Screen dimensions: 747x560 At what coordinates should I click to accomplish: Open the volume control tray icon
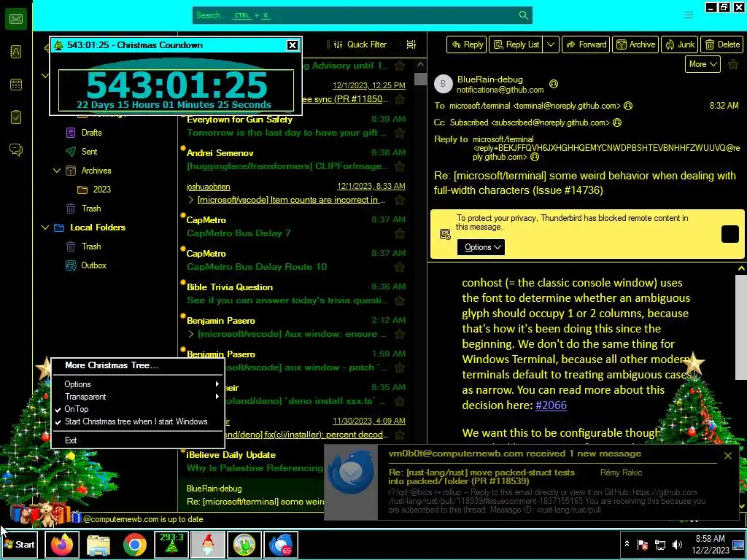pos(677,545)
